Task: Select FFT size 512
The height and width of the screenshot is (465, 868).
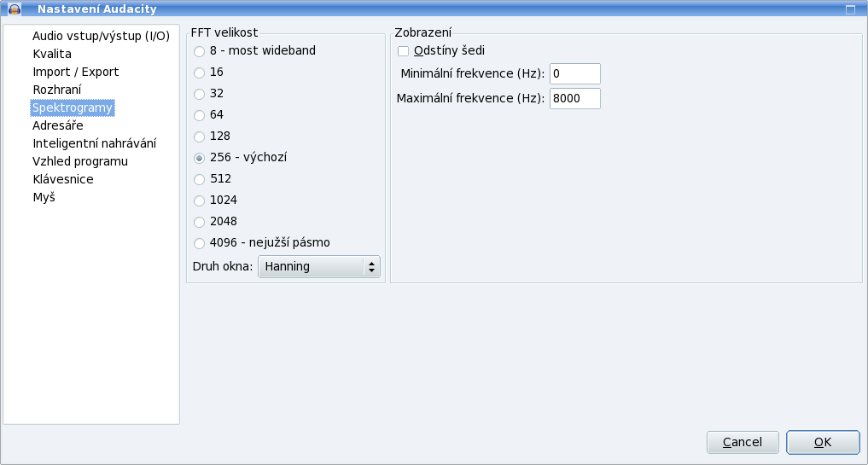Action: click(199, 179)
